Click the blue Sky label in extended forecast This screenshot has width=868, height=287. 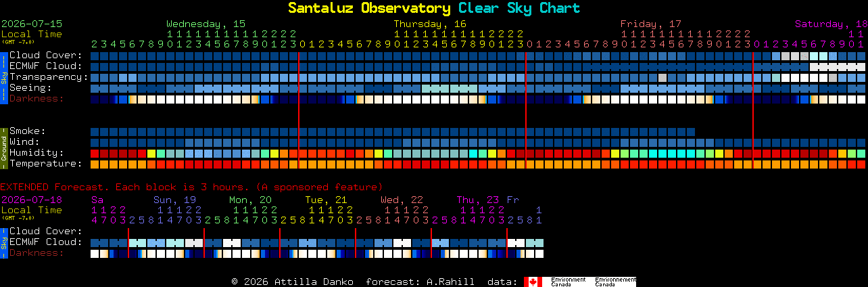point(3,242)
